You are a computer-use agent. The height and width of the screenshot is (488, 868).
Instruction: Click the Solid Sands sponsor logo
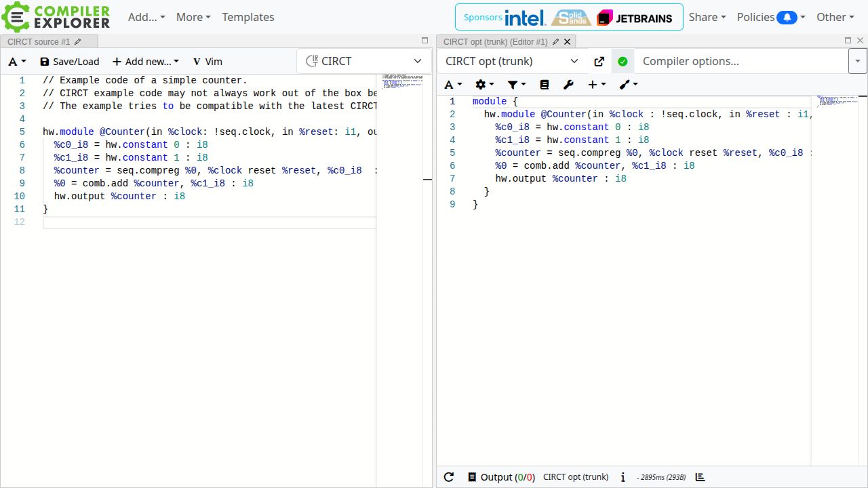point(571,18)
